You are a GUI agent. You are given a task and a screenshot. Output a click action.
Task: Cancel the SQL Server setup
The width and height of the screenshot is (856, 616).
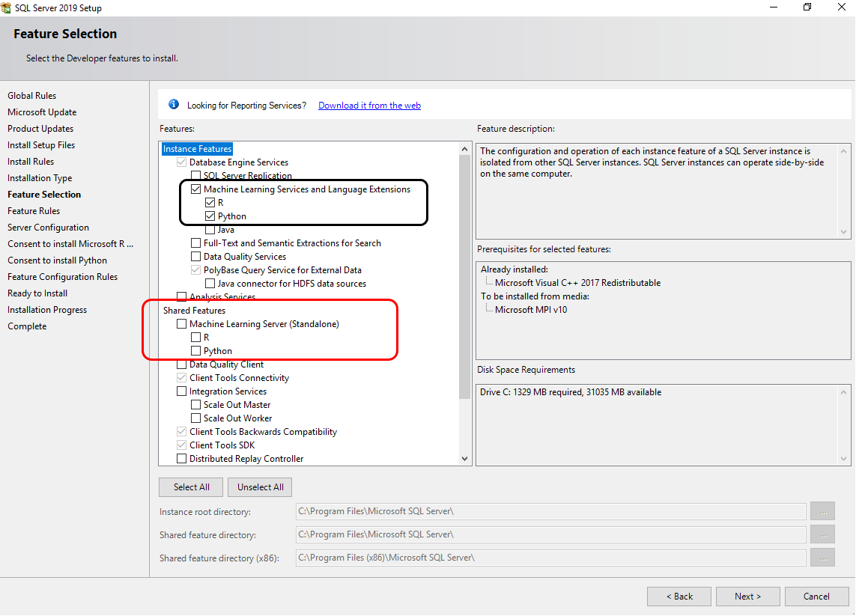(x=817, y=597)
